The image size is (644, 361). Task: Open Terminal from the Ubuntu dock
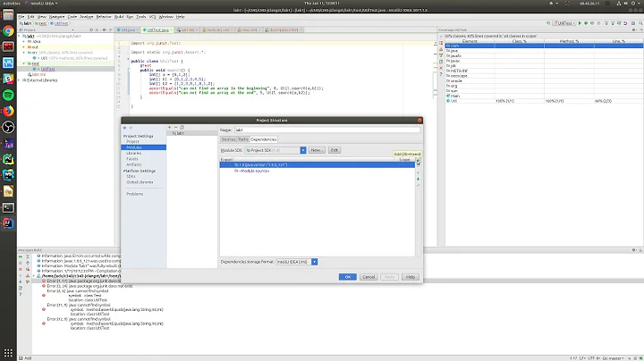(x=8, y=207)
